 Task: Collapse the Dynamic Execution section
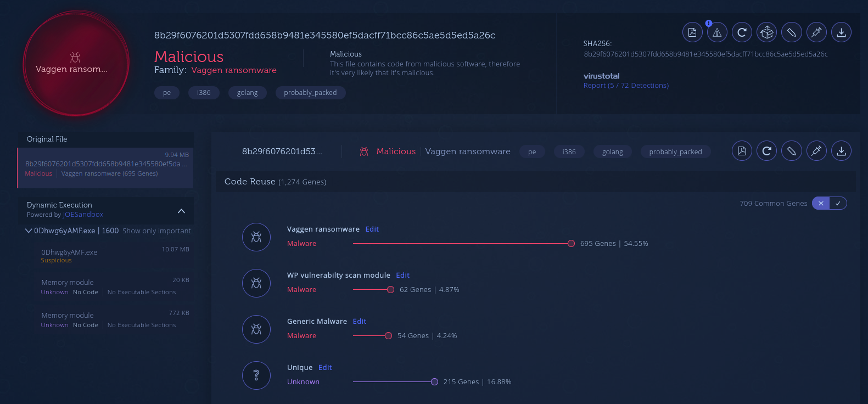click(x=181, y=211)
